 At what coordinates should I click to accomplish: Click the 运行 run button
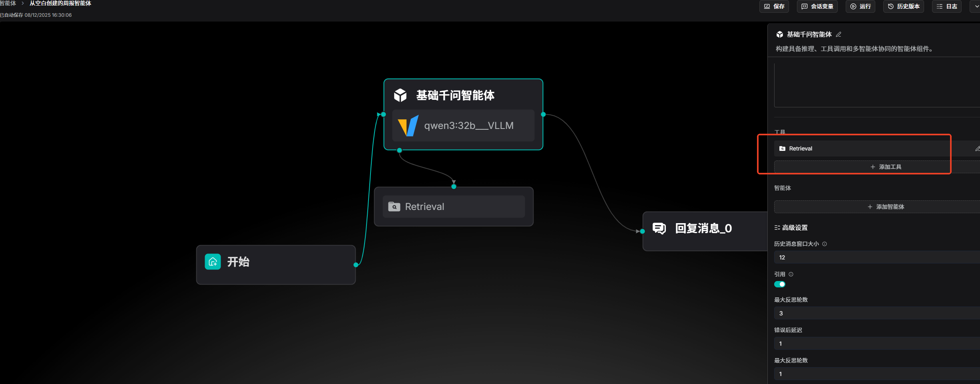pyautogui.click(x=860, y=6)
